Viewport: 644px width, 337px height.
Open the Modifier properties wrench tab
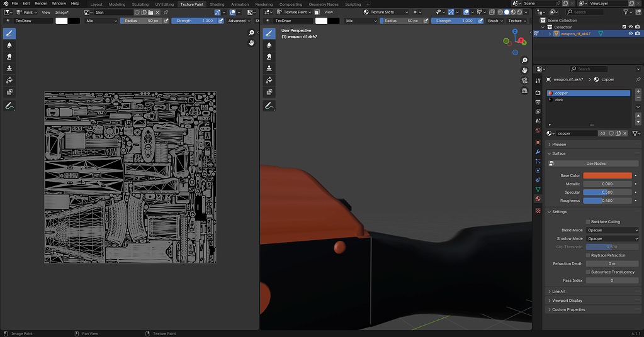click(538, 152)
